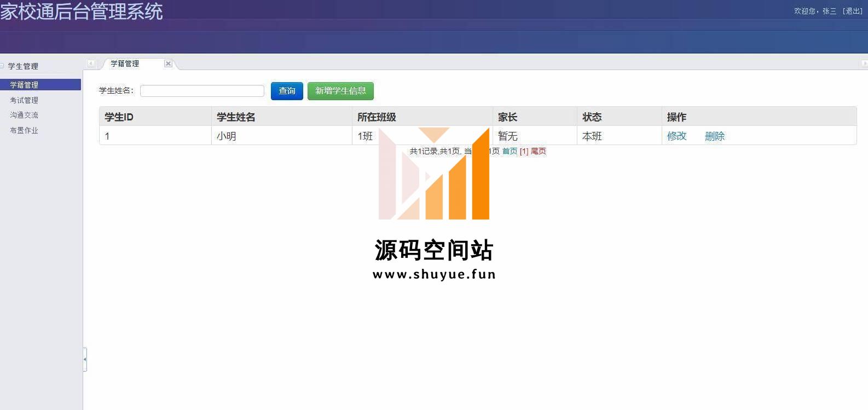
Task: Click the 欢迎您，张三 greeting text
Action: [815, 11]
